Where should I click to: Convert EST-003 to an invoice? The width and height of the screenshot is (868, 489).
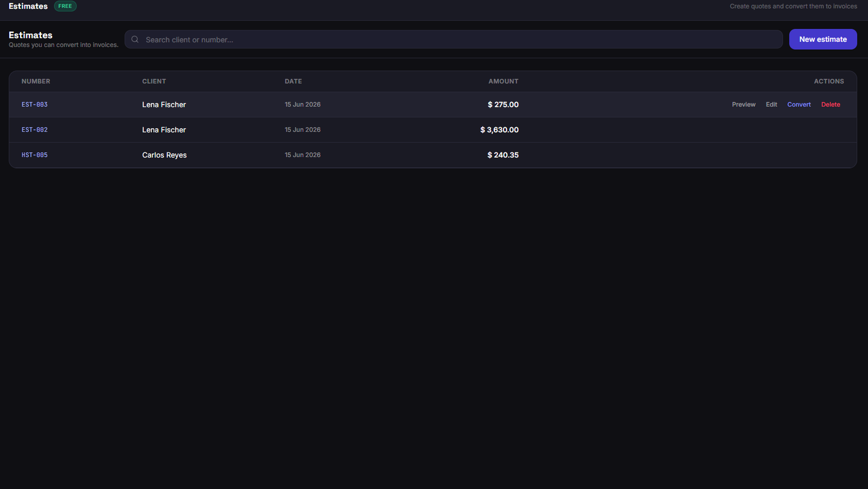[799, 105]
